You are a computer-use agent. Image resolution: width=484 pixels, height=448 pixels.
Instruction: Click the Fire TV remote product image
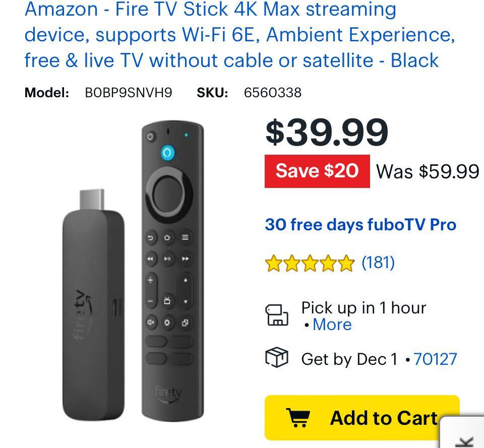click(172, 272)
